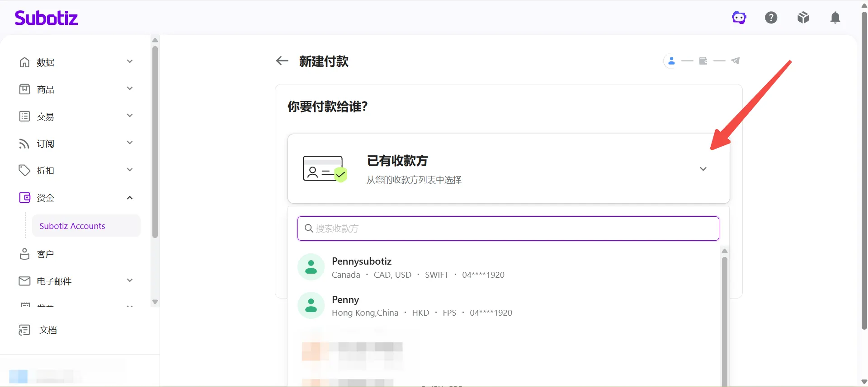
Task: Expand the 电子邮件 menu chevron
Action: (130, 280)
